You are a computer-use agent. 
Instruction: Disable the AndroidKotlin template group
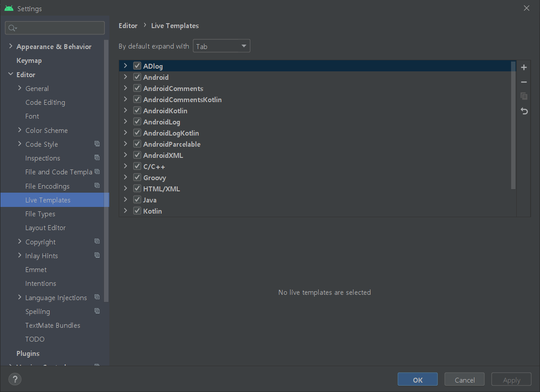pos(137,111)
